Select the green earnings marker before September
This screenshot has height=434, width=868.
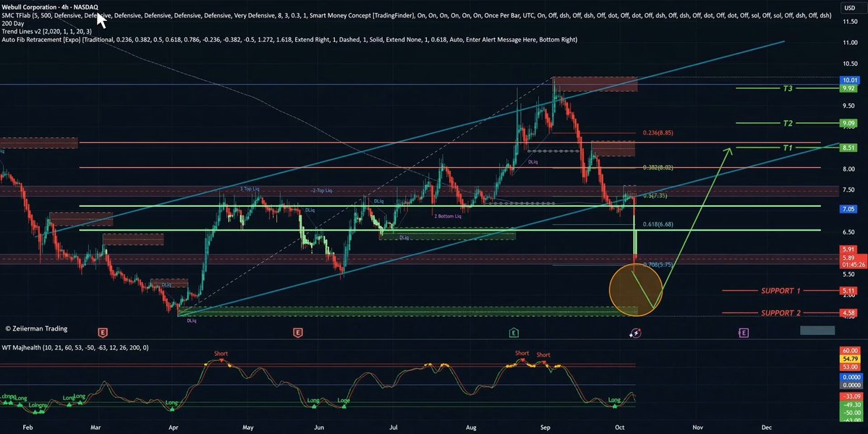[513, 333]
